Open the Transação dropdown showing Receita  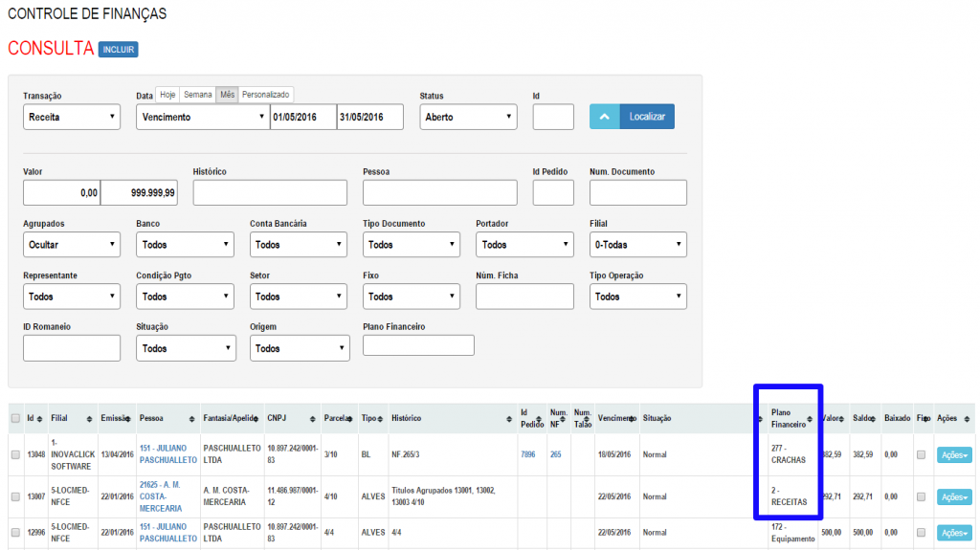pos(72,118)
